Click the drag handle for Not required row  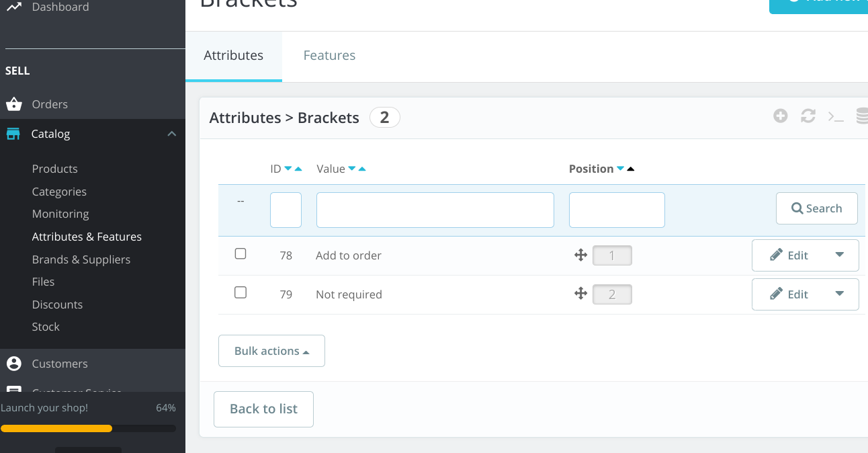(x=581, y=294)
